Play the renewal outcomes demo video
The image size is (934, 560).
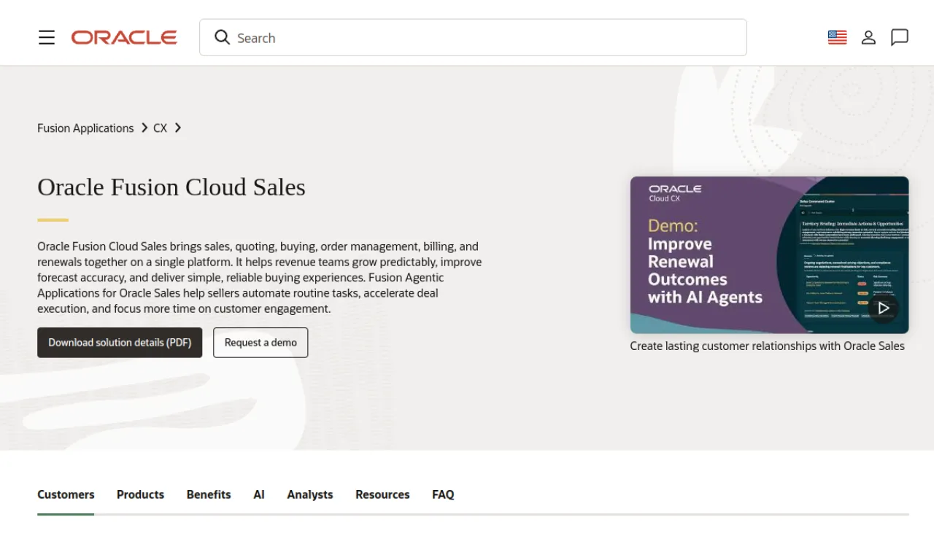coord(884,308)
